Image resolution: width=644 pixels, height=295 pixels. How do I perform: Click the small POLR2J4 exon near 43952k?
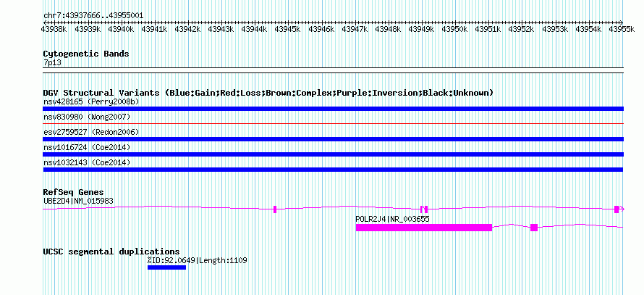coord(534,228)
